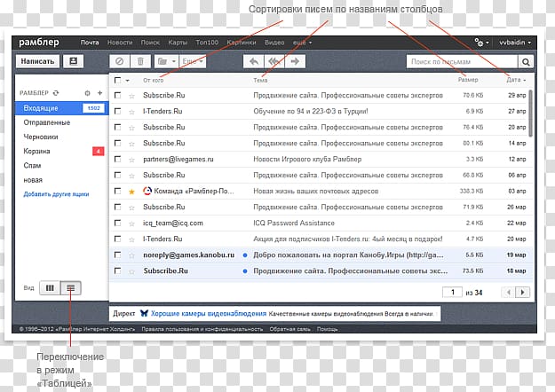This screenshot has height=392, width=555.
Task: Check the 29 апр Subscribe.Ru message
Action: [117, 95]
